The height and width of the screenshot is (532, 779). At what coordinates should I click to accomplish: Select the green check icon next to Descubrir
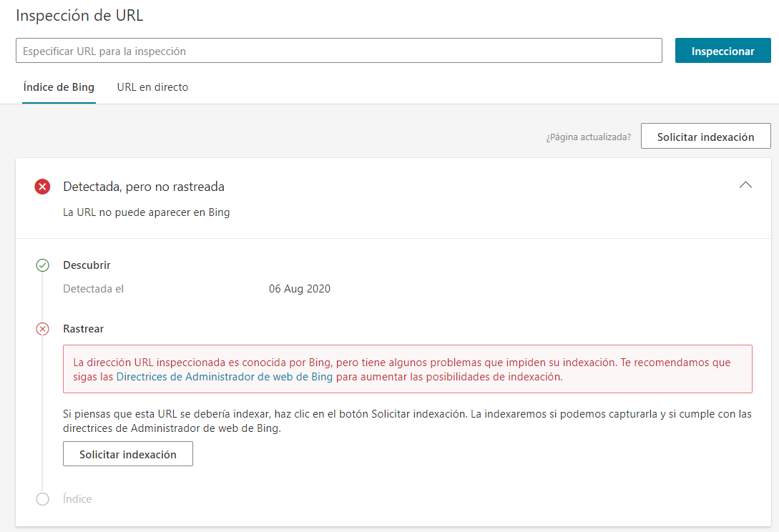click(42, 265)
